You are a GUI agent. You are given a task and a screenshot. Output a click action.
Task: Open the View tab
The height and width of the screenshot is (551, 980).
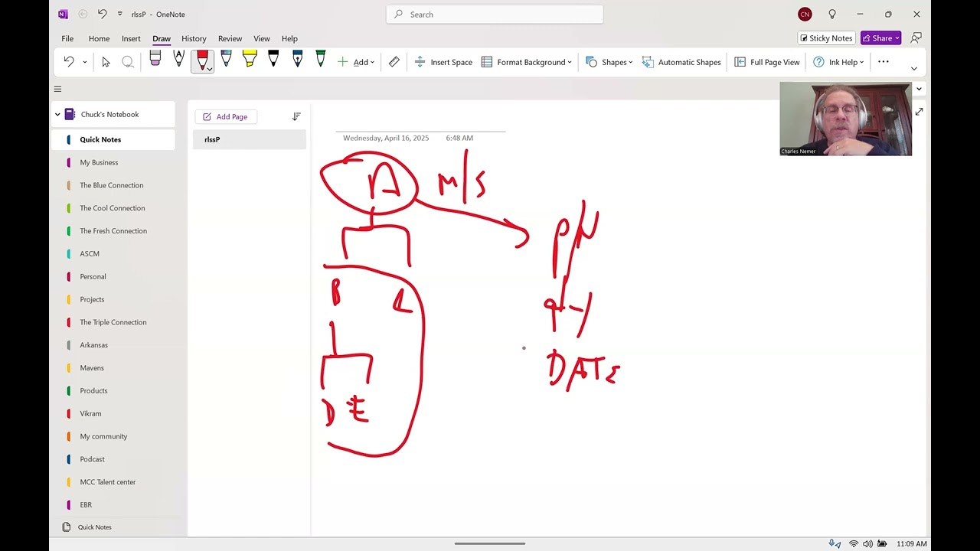click(x=262, y=38)
